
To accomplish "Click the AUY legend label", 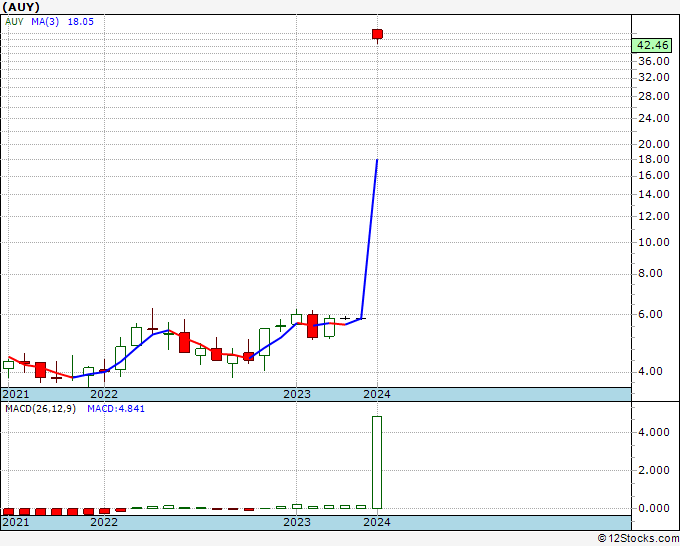I will (14, 22).
